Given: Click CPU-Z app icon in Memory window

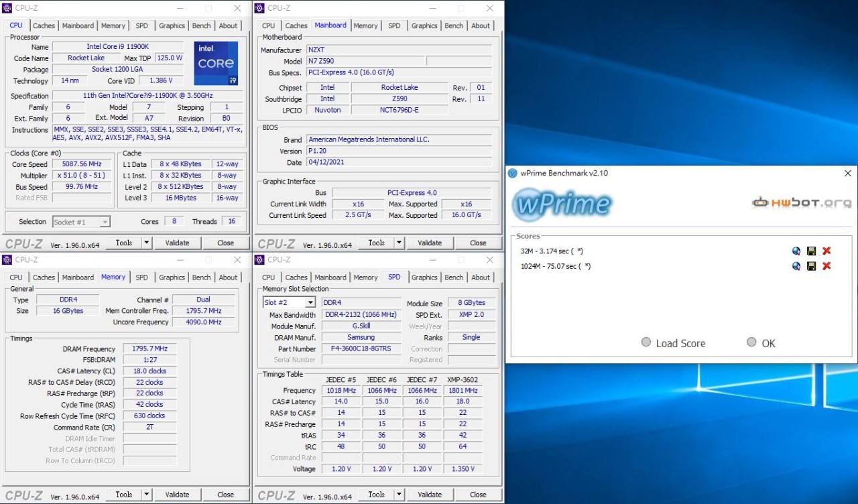Looking at the screenshot, I should [x=7, y=259].
